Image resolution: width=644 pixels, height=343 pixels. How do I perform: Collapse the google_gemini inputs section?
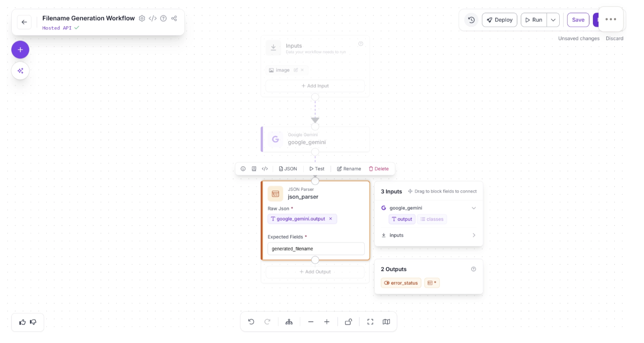pos(474,208)
